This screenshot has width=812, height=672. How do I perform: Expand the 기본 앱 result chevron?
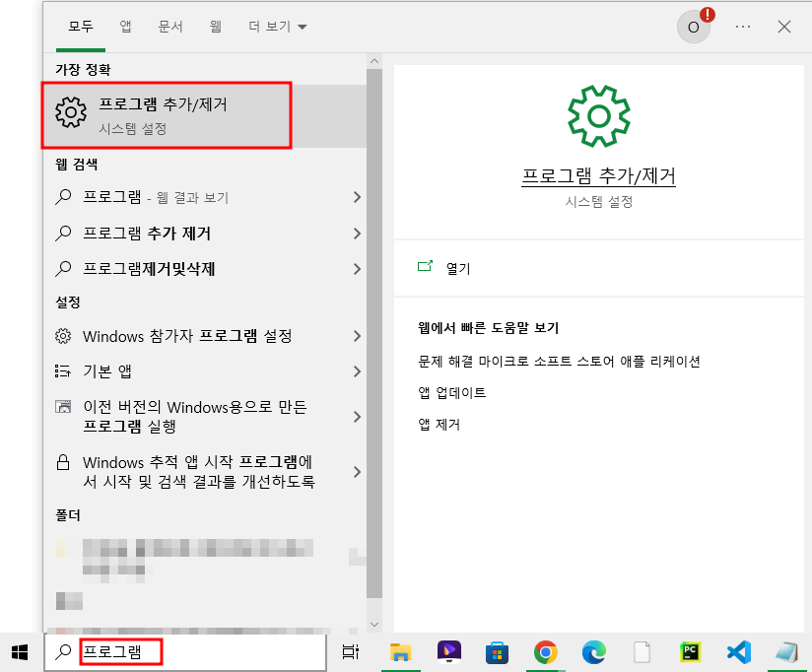(x=357, y=371)
